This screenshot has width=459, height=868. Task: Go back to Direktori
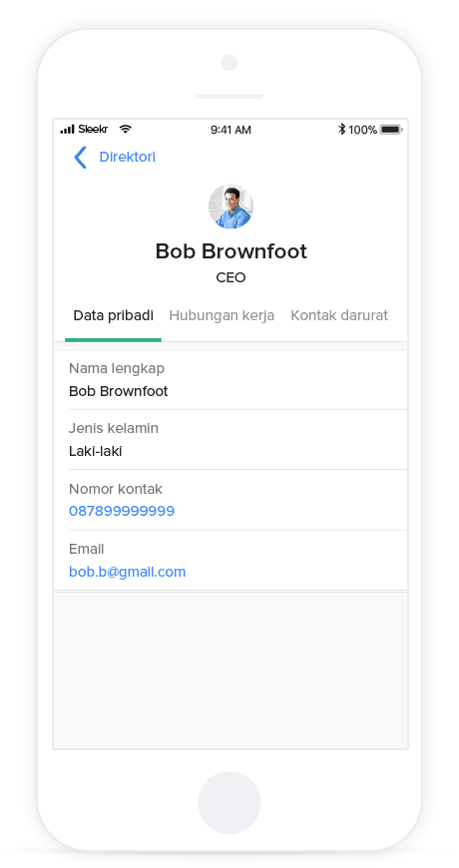click(128, 158)
